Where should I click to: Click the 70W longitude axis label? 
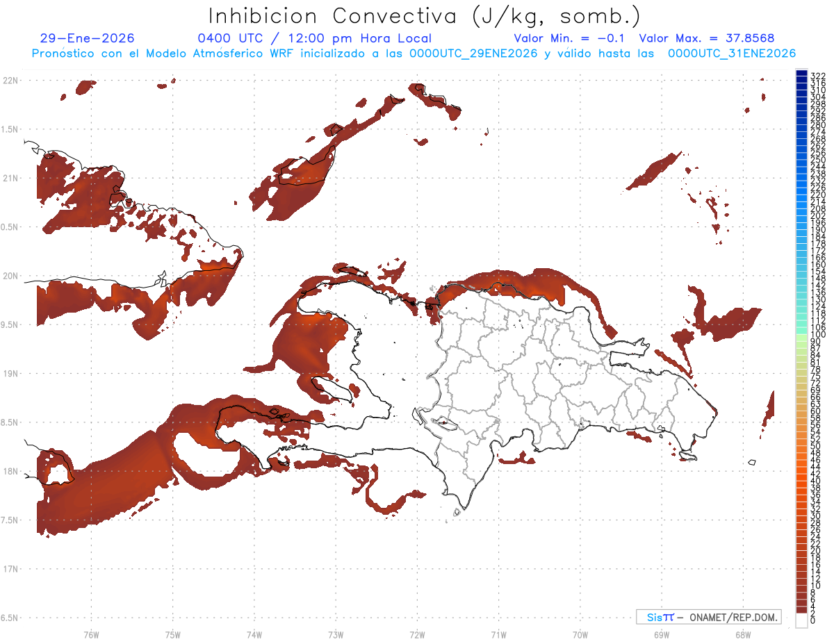tap(580, 634)
